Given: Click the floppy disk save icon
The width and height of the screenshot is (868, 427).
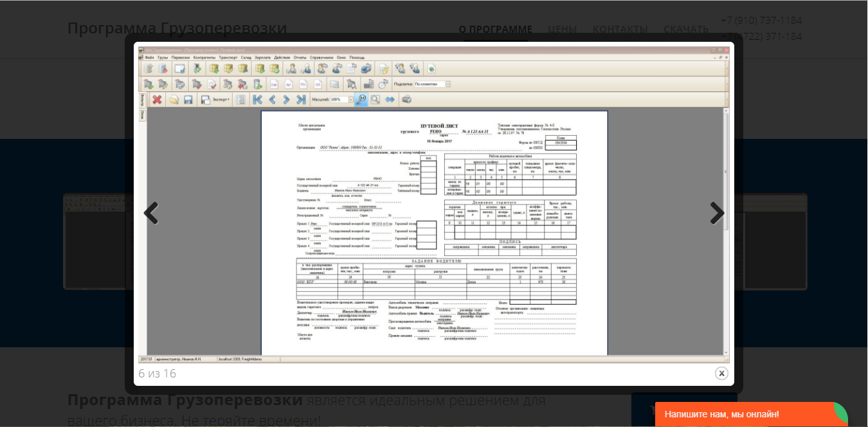Looking at the screenshot, I should 188,100.
